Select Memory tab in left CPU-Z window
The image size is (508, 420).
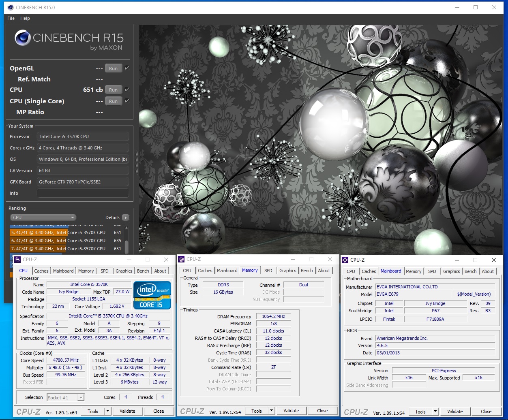pos(86,271)
